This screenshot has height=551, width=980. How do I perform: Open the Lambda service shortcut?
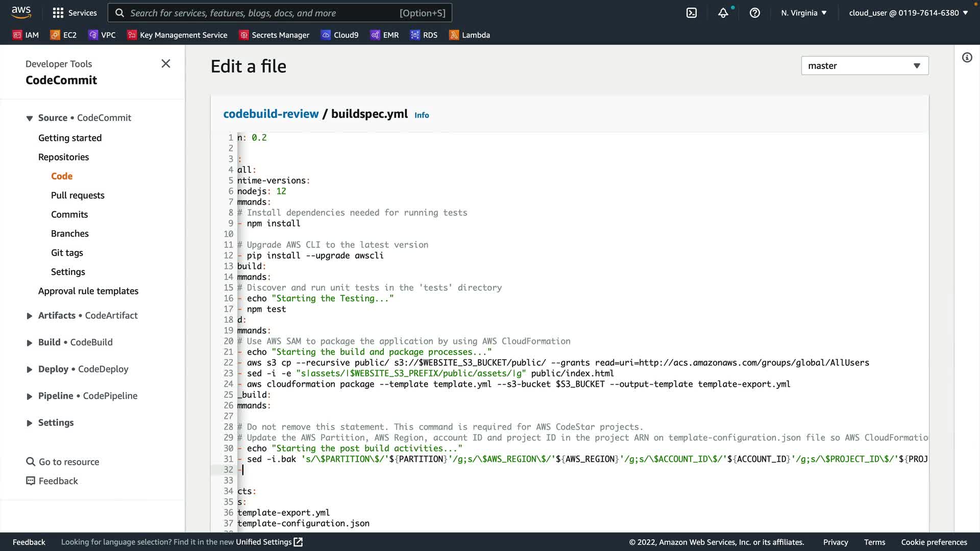tap(470, 35)
